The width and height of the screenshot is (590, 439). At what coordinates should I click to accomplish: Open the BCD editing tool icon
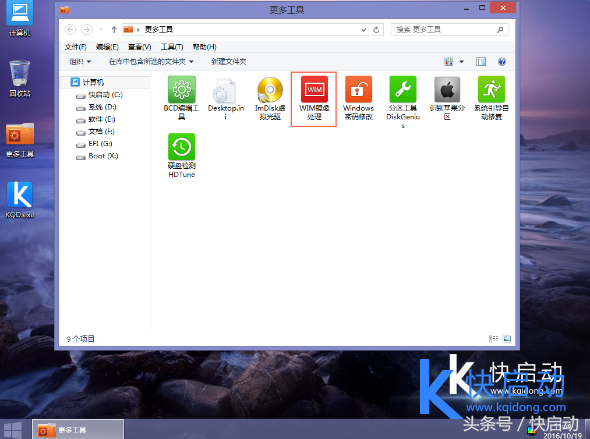181,98
